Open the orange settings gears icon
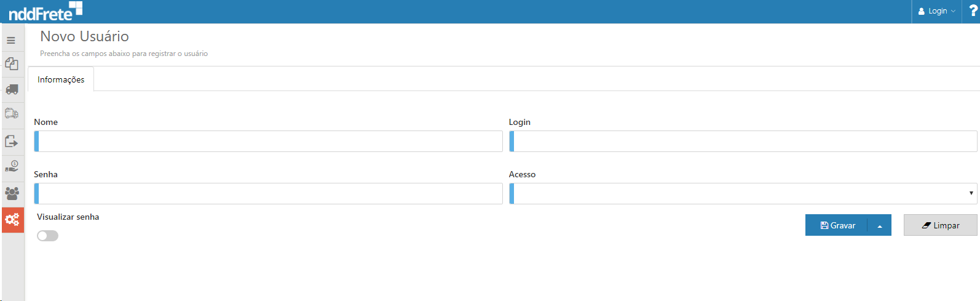This screenshot has height=301, width=980. tap(12, 219)
